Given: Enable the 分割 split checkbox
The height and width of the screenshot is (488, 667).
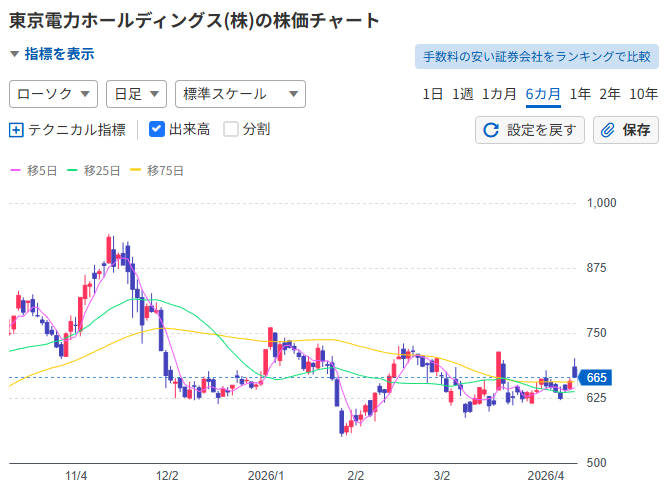Looking at the screenshot, I should tap(231, 129).
